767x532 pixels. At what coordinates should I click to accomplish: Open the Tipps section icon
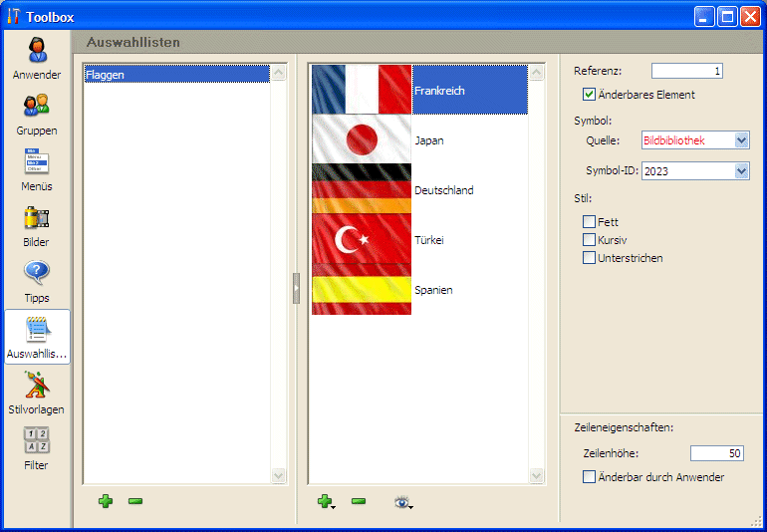point(37,282)
